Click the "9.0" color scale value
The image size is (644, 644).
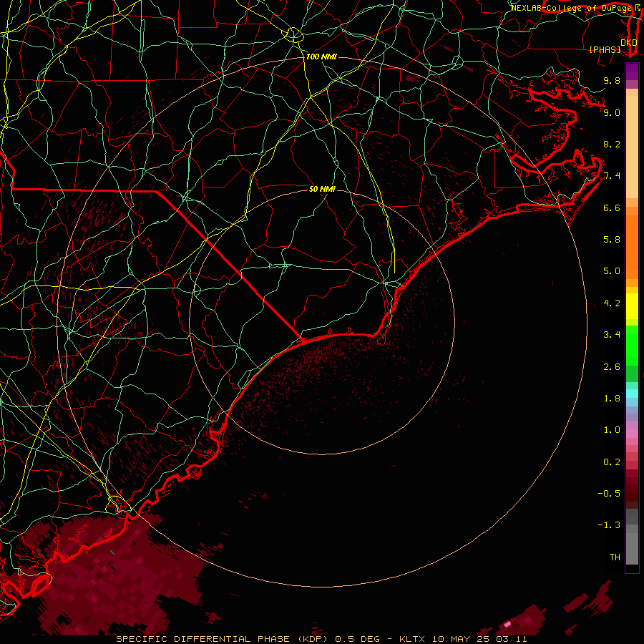(x=612, y=112)
